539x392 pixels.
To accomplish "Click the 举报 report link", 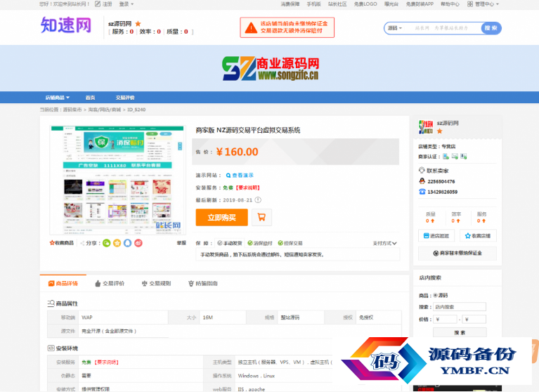I will 181,243.
